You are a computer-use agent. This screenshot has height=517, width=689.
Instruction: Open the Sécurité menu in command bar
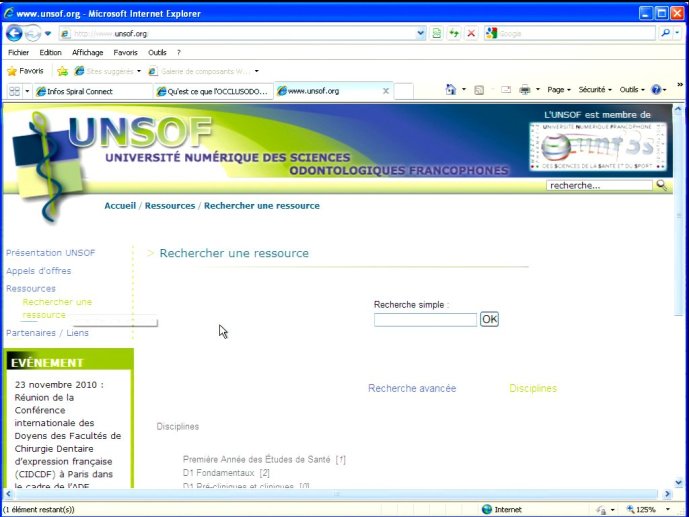(595, 90)
